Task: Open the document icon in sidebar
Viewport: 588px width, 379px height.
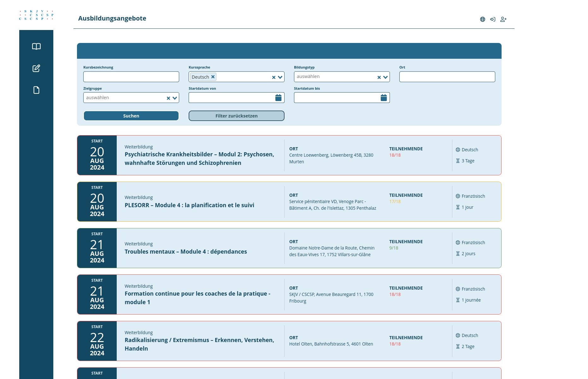Action: (36, 90)
